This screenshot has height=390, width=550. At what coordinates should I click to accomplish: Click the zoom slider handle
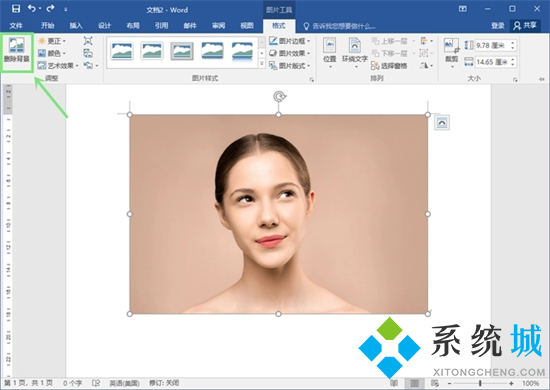pyautogui.click(x=480, y=383)
